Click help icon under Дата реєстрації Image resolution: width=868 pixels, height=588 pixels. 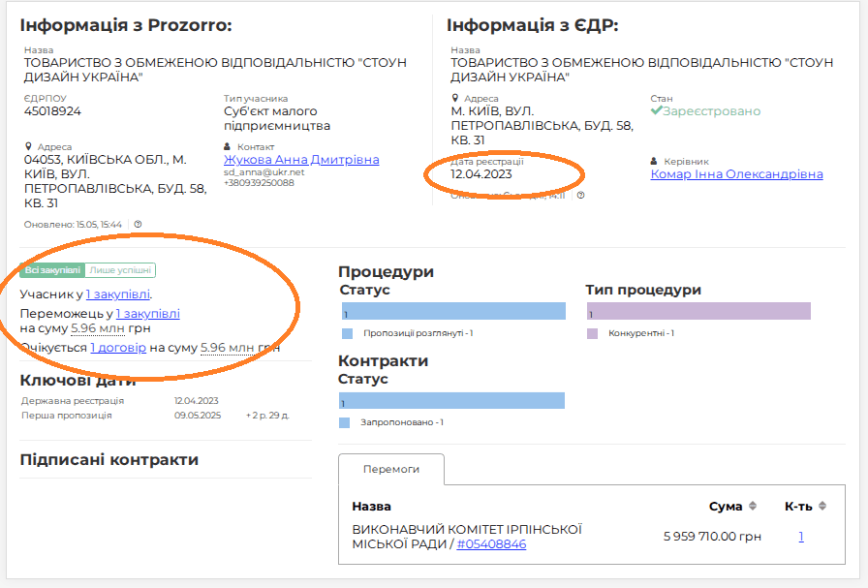click(x=580, y=195)
